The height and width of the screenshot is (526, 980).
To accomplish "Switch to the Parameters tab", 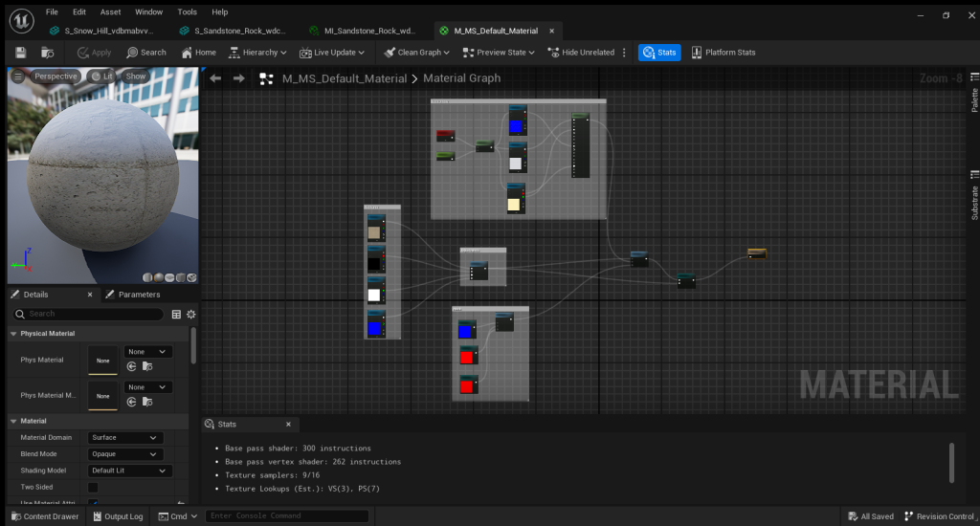I will (132, 295).
